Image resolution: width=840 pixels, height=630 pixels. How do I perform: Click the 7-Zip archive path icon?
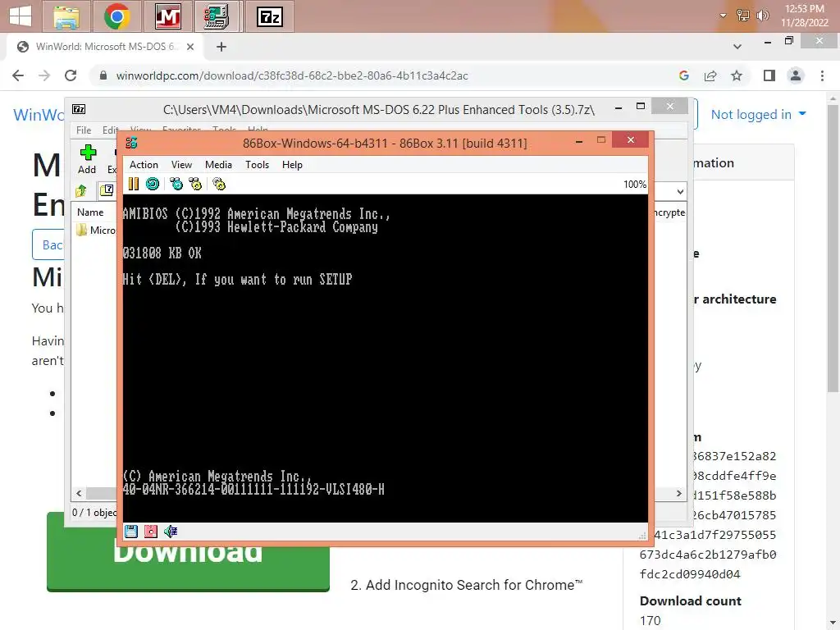[x=107, y=190]
